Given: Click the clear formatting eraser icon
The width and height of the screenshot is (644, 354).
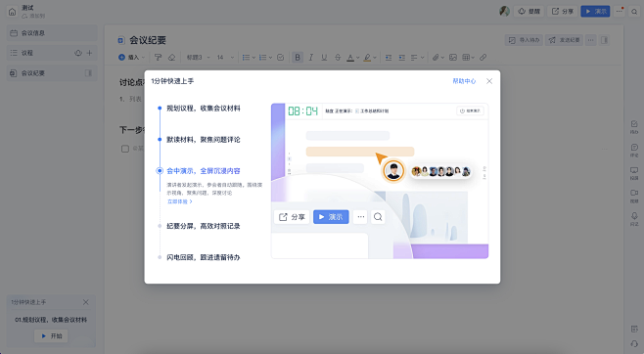Looking at the screenshot, I should point(171,58).
